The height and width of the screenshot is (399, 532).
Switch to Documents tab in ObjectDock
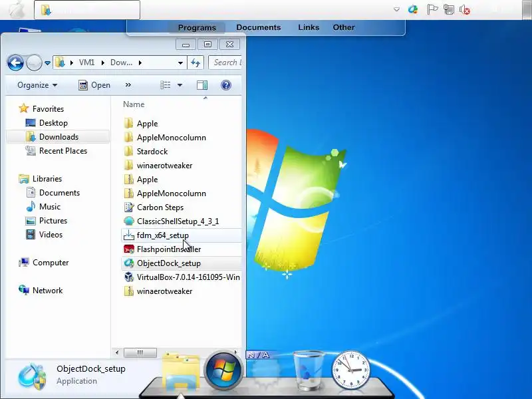click(259, 27)
